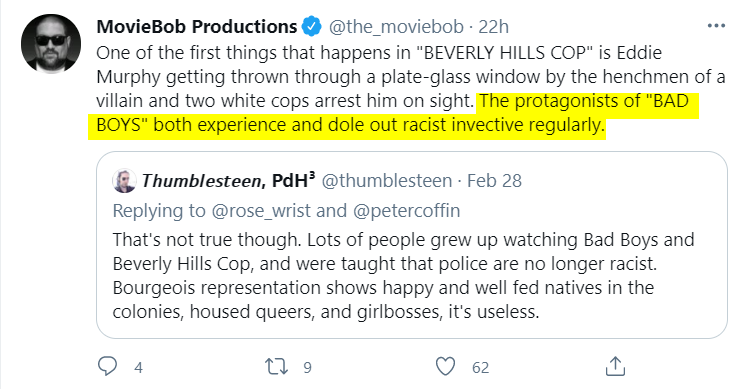Visit the @the_moviebob handle

pyautogui.click(x=396, y=27)
